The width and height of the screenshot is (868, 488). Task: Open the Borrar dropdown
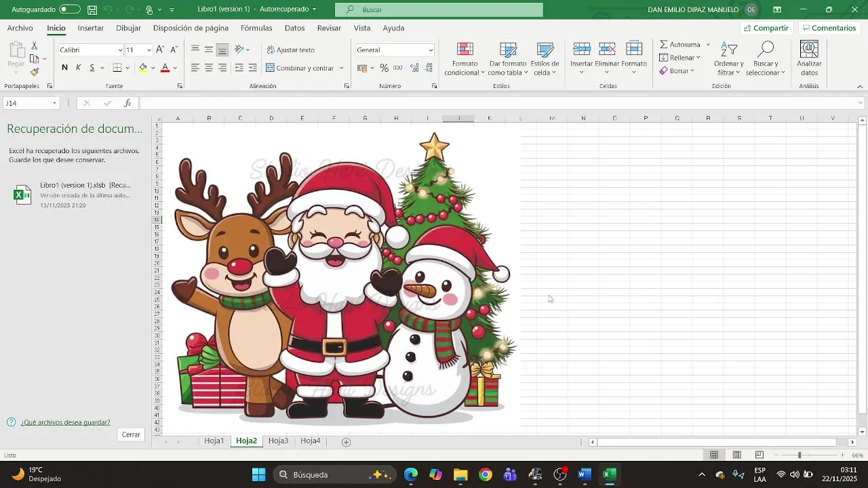tap(677, 70)
